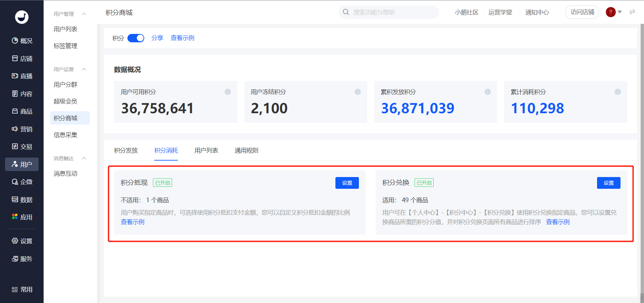Click the info icon on 累计消耗积分 card
Screen dimensions: 644x303
pyautogui.click(x=618, y=92)
